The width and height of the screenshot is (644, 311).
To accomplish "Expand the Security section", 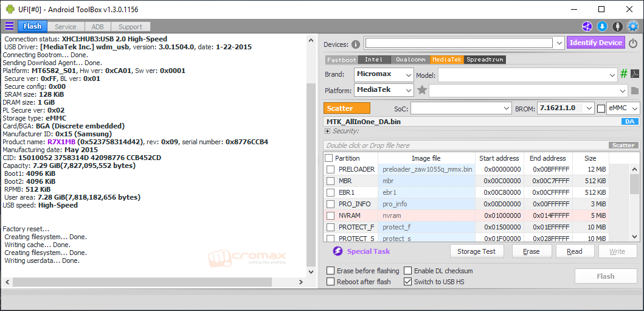I will click(327, 131).
